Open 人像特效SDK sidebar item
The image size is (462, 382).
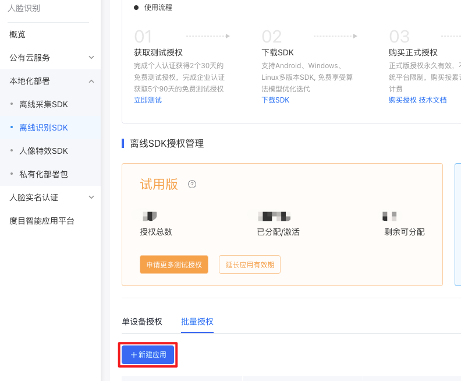click(x=44, y=151)
